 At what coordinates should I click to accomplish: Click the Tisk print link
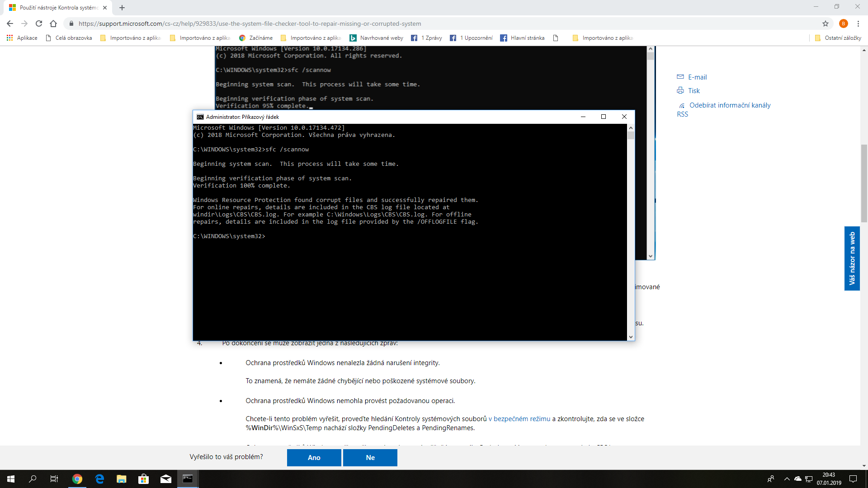(x=693, y=91)
